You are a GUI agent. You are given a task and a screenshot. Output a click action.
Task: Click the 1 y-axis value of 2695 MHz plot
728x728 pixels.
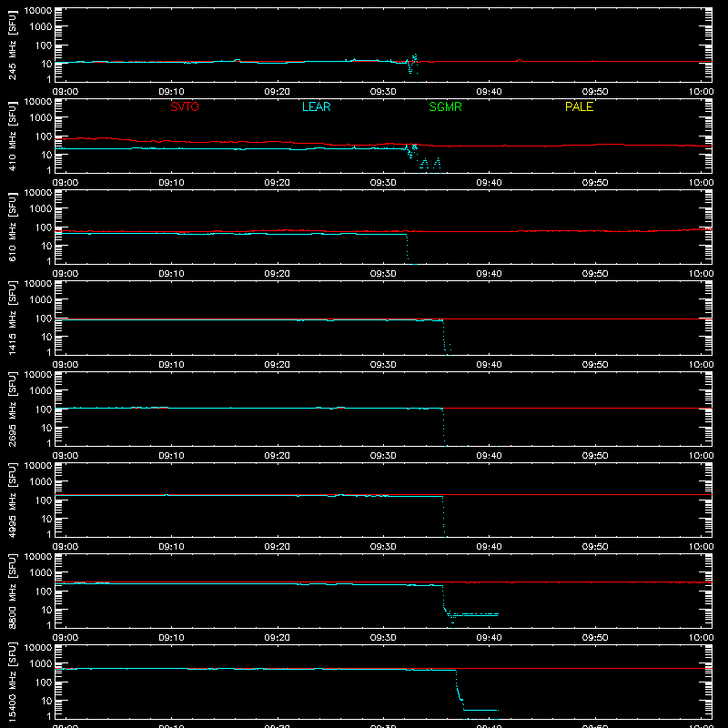(49, 443)
